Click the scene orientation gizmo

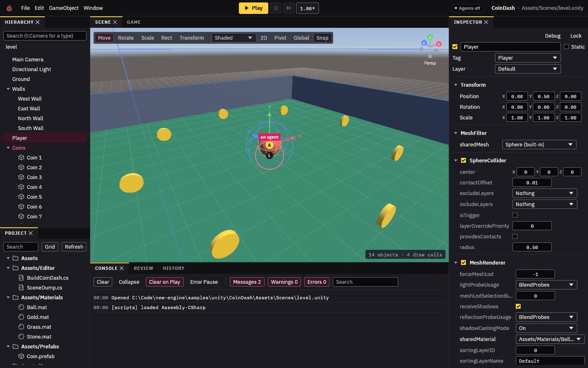[430, 46]
